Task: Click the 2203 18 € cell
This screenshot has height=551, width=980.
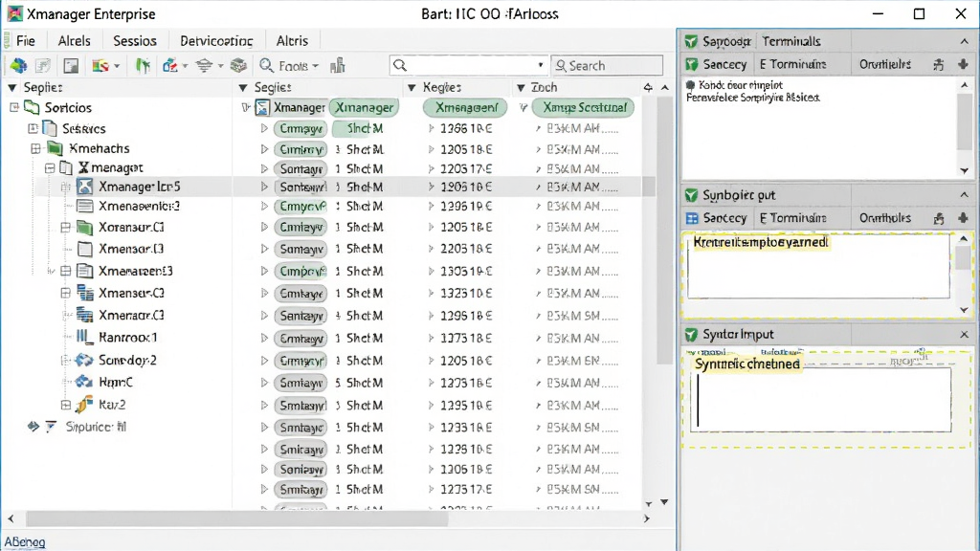Action: (x=466, y=249)
